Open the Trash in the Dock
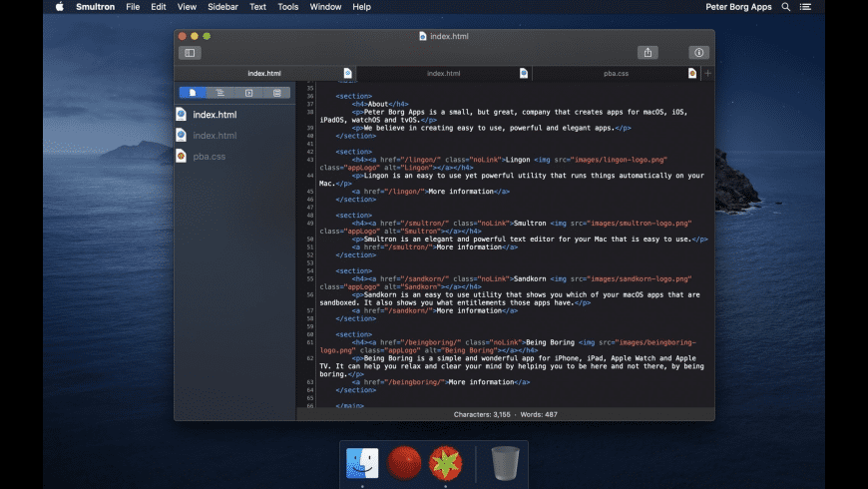 (x=505, y=463)
